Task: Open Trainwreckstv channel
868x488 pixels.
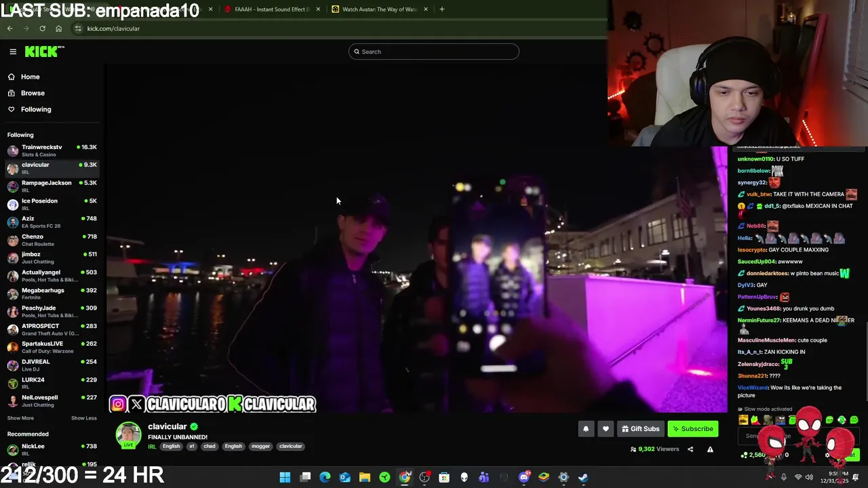Action: [52, 150]
